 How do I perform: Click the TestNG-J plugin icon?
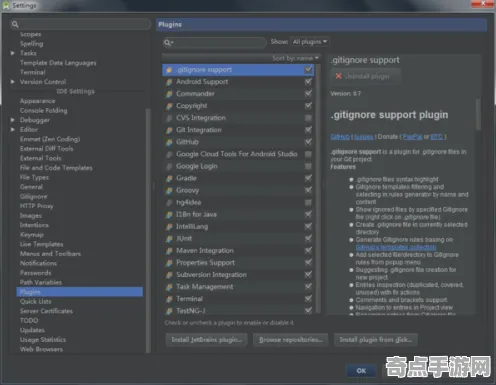pos(169,311)
